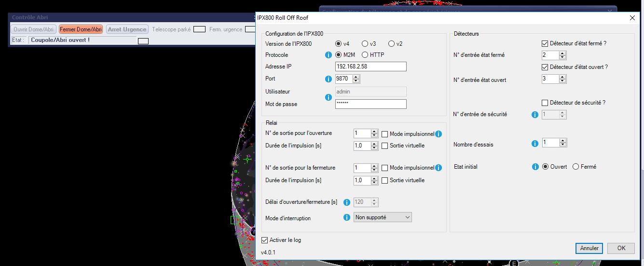Image resolution: width=644 pixels, height=266 pixels.
Task: Click the Arret Urgence button
Action: coord(127,29)
